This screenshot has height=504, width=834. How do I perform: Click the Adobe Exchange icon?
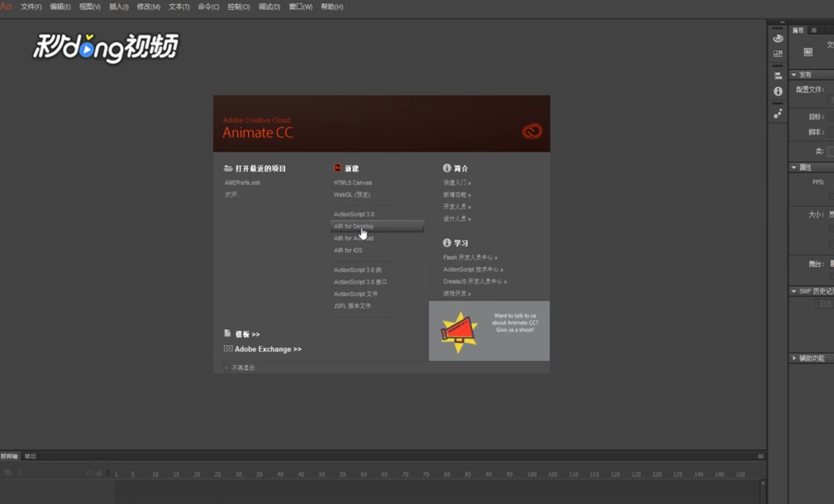228,348
